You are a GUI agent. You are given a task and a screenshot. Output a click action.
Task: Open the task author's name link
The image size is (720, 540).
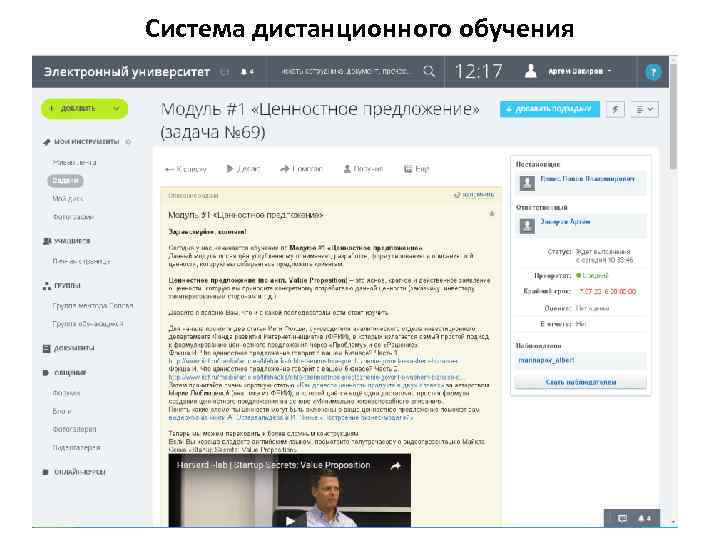tap(587, 179)
